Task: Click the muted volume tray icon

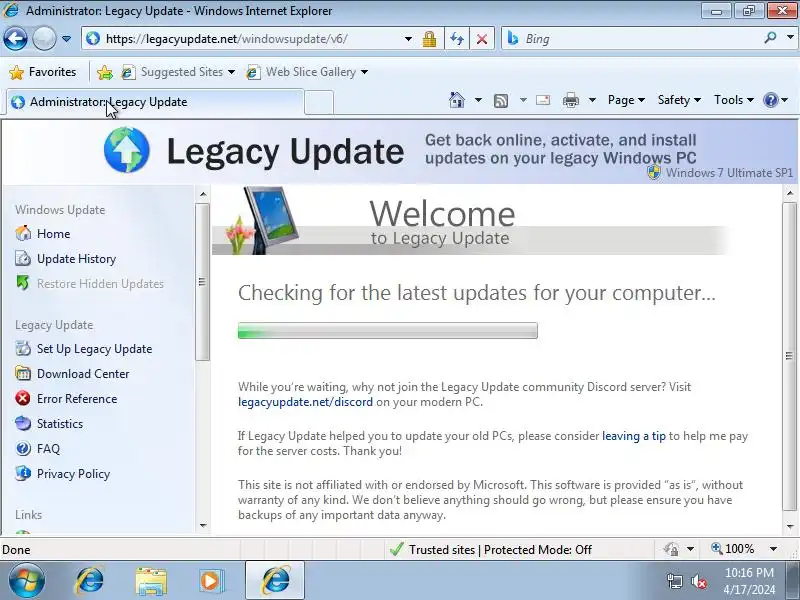Action: [698, 582]
